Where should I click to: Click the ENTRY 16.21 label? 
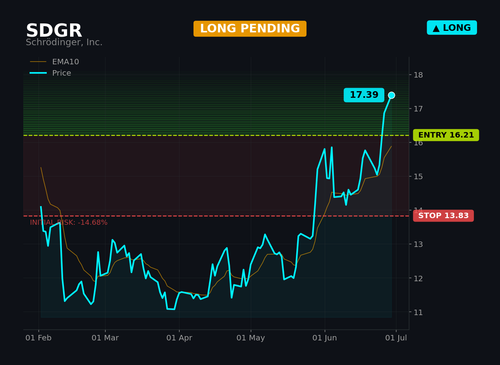pos(446,135)
